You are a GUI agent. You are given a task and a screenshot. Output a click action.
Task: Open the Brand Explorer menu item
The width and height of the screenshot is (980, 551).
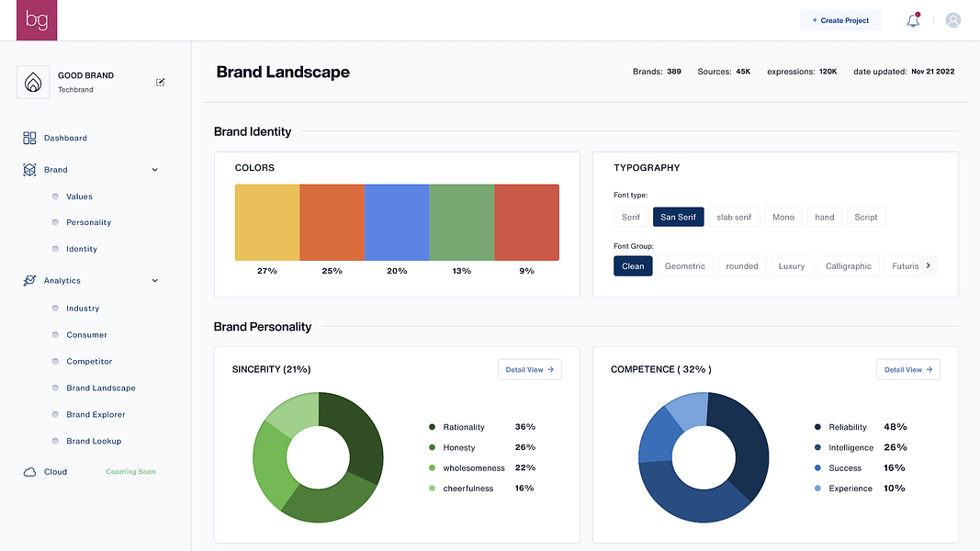[x=96, y=414]
